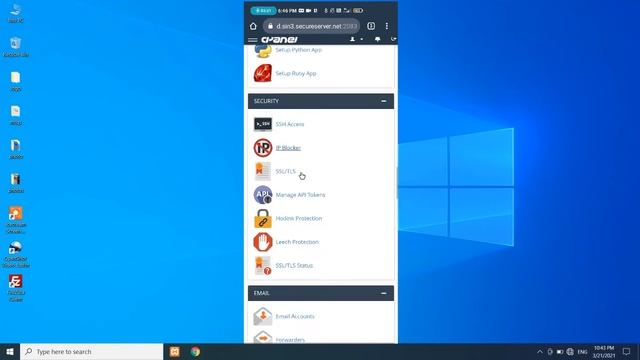Click the SECURITY section header
Viewport: 640px width, 360px height.
point(321,101)
